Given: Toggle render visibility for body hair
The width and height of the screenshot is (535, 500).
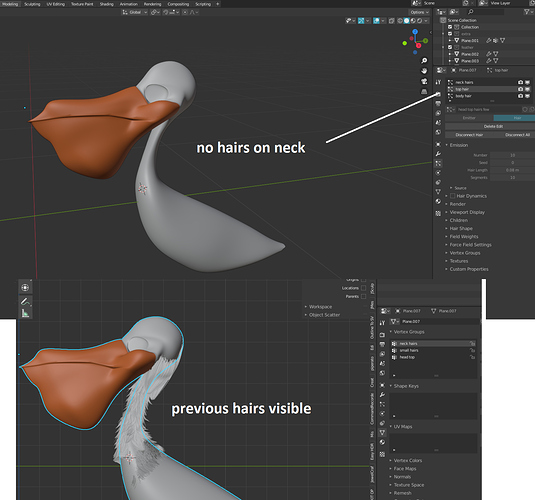Looking at the screenshot, I should [x=520, y=96].
